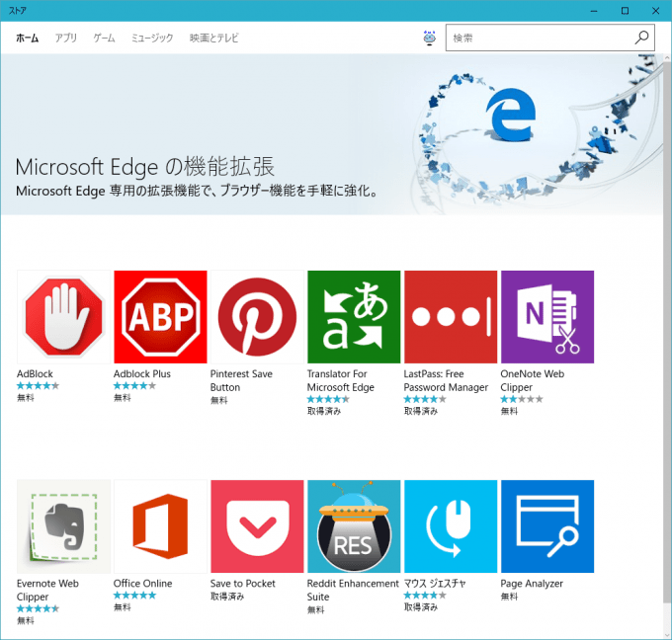Click the user account avatar icon
Image resolution: width=672 pixels, height=640 pixels.
pos(429,39)
